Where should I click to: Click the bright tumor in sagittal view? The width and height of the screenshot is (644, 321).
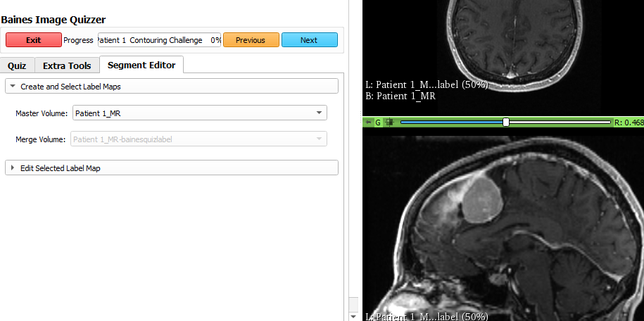482,198
